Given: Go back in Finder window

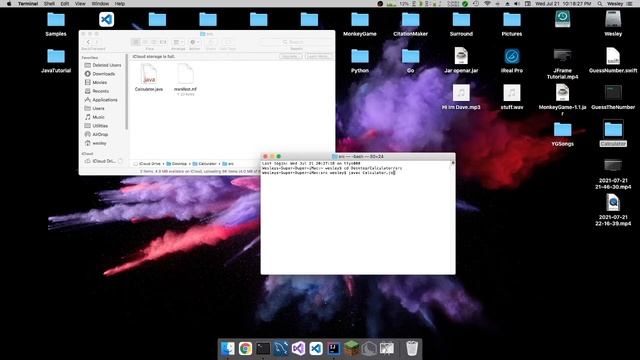Looking at the screenshot, I should click(88, 42).
